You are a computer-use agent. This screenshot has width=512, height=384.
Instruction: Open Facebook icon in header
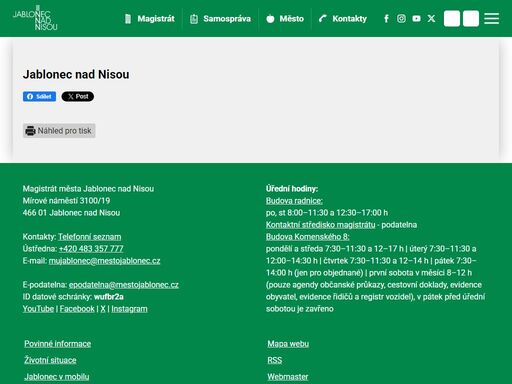pyautogui.click(x=386, y=18)
